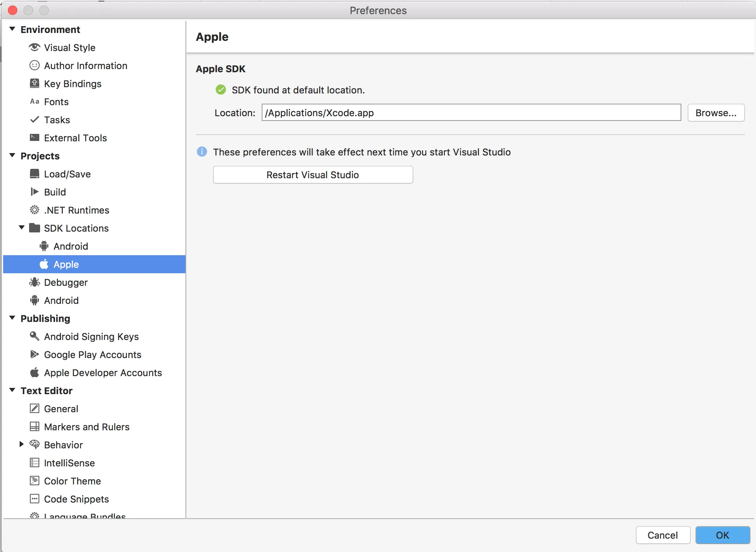Click Browse... to choose SDK location
The image size is (756, 552).
716,113
